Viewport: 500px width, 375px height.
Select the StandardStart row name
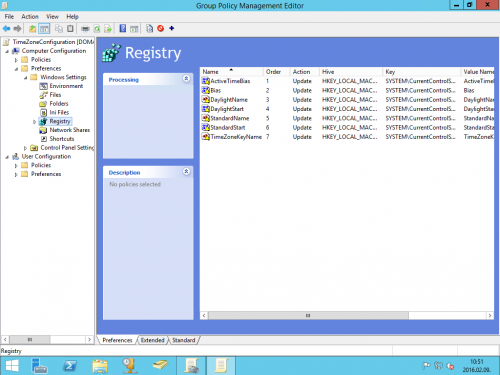[x=228, y=127]
